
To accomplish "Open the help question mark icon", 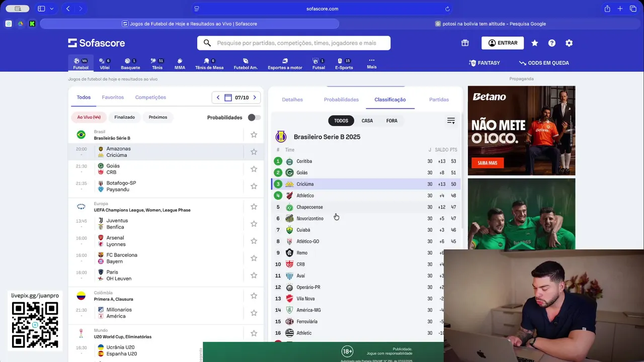I will pyautogui.click(x=552, y=43).
